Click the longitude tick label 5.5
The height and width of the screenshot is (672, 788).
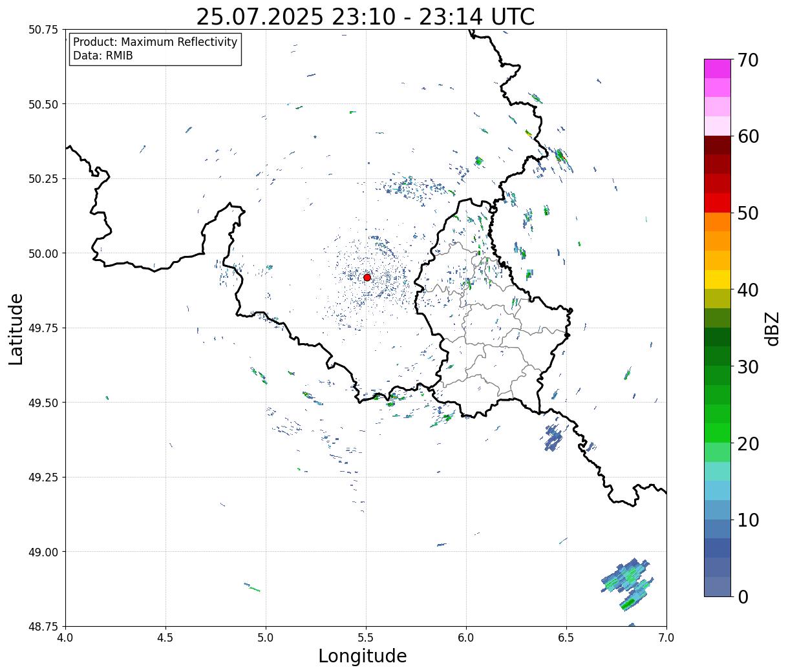(366, 637)
